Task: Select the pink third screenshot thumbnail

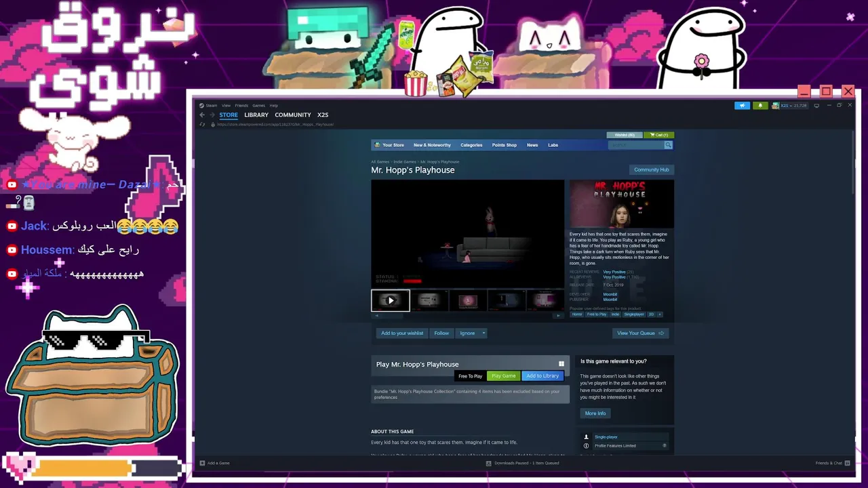Action: (x=468, y=300)
